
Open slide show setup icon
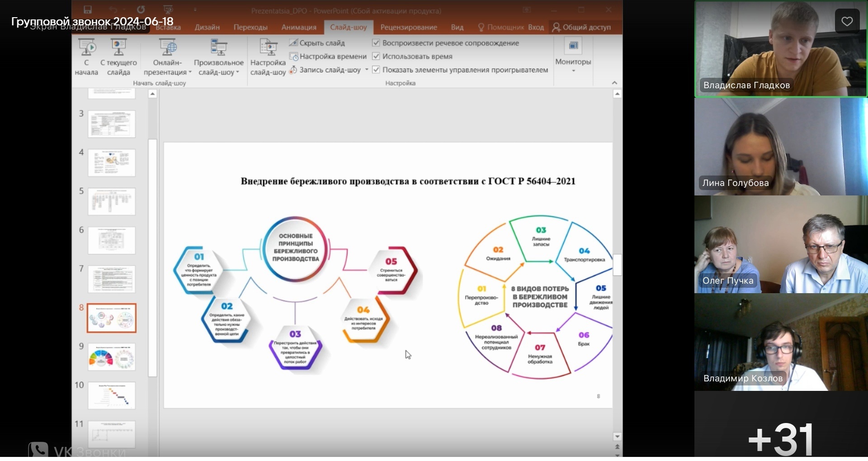pos(268,48)
